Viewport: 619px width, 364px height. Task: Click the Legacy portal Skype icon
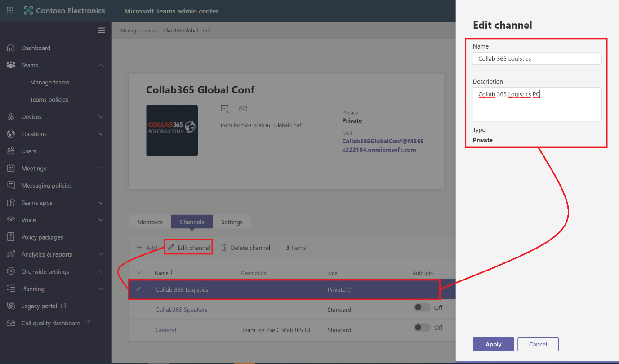click(x=11, y=306)
